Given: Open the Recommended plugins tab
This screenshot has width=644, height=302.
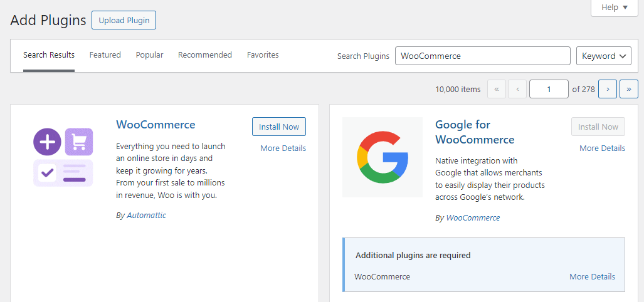Looking at the screenshot, I should (x=205, y=55).
